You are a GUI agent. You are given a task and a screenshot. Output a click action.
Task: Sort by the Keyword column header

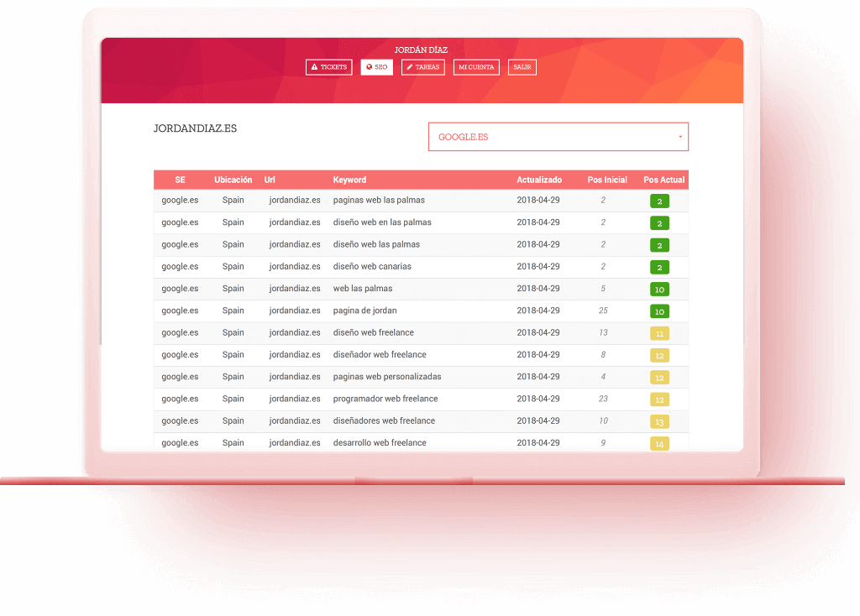tap(349, 180)
